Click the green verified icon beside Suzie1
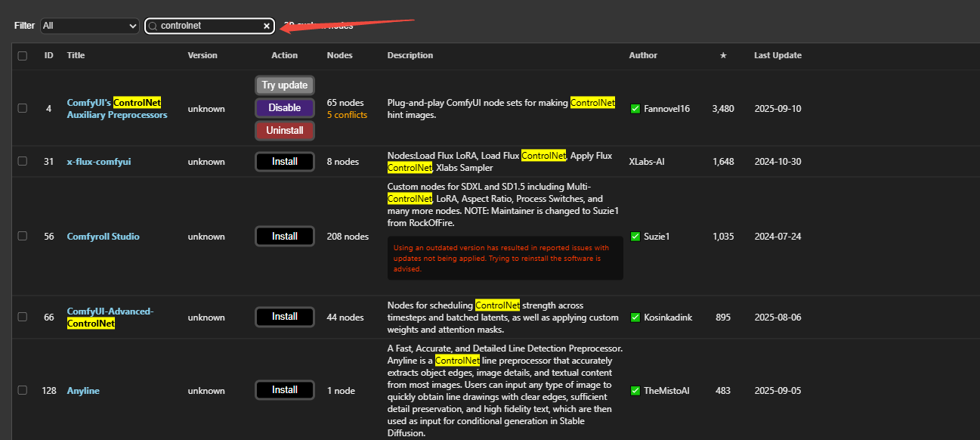The image size is (980, 440). (635, 237)
